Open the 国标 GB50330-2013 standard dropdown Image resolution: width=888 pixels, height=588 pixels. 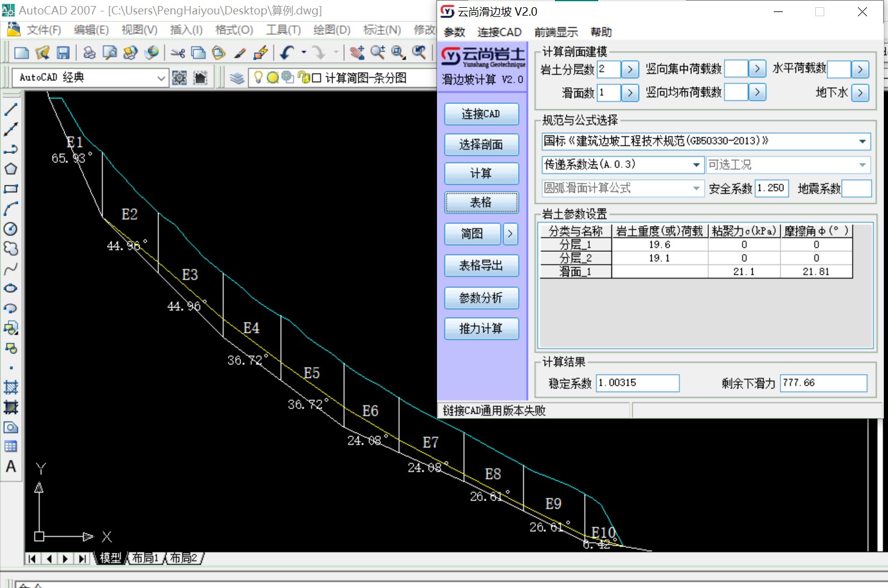[863, 141]
